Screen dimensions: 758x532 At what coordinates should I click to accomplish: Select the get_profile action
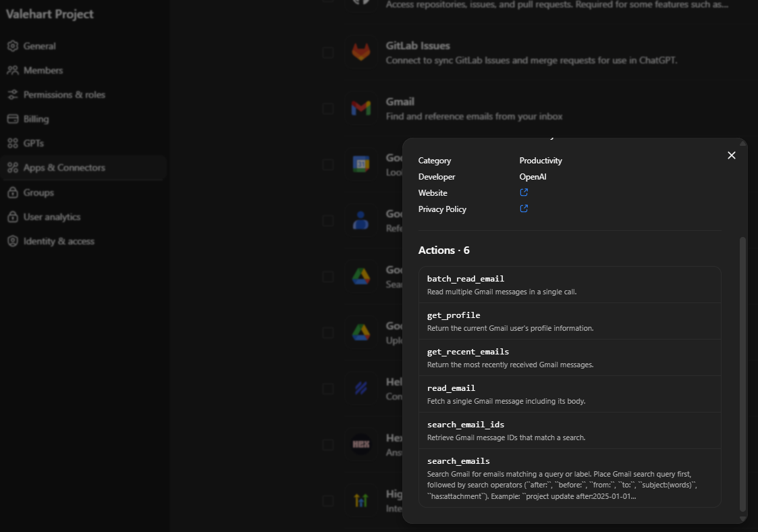pyautogui.click(x=570, y=321)
